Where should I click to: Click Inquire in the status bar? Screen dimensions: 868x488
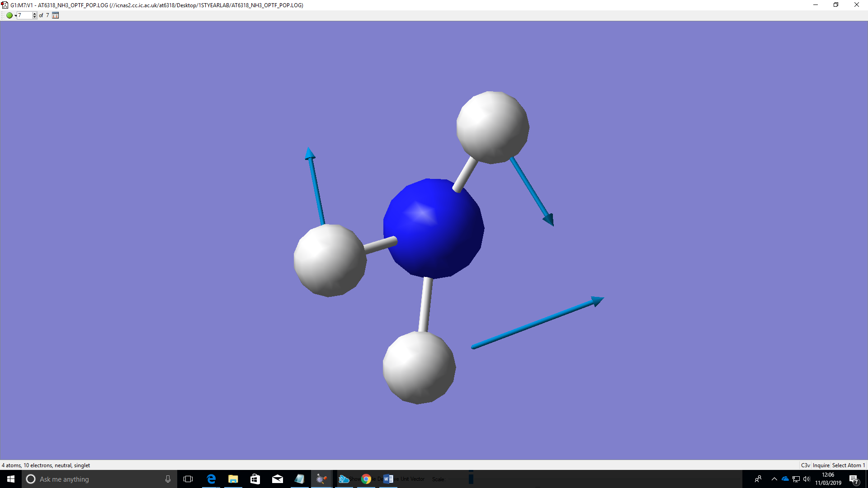[821, 465]
